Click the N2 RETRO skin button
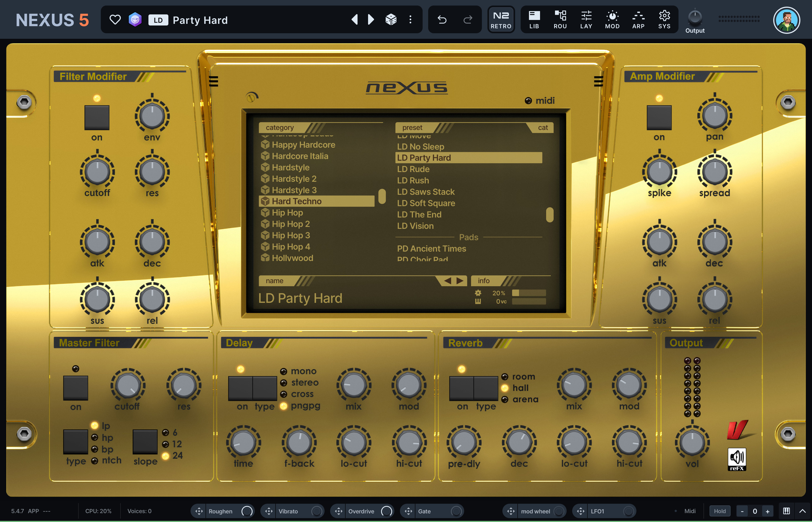Viewport: 812px width, 522px height. (501, 20)
